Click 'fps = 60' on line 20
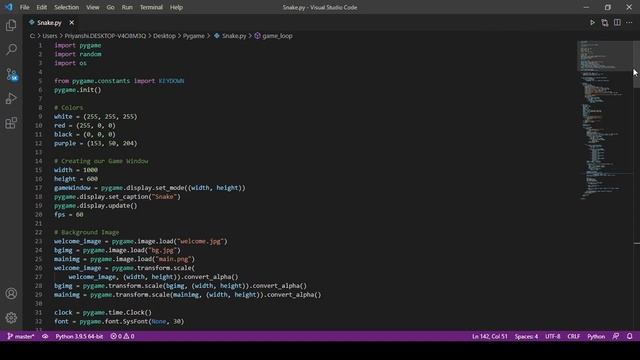640x360 pixels. 69,214
